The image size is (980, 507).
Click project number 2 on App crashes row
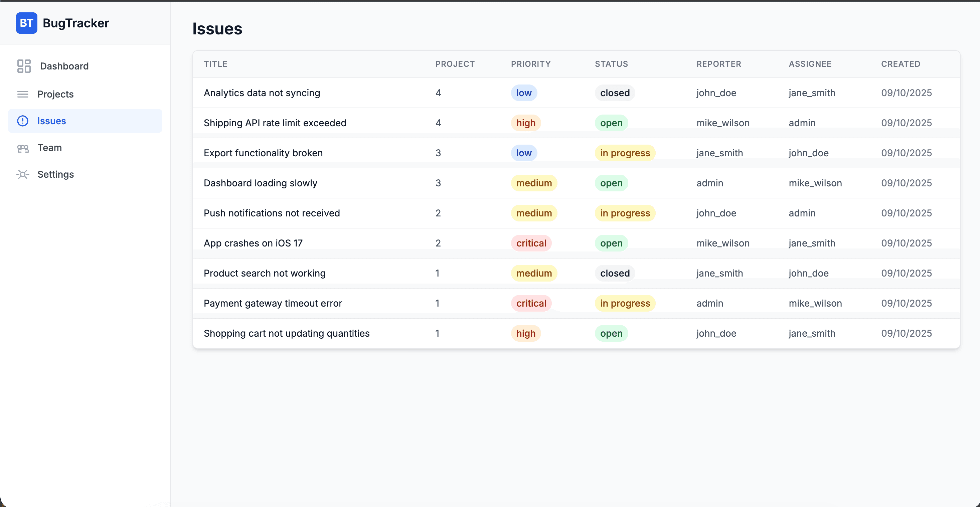tap(438, 243)
